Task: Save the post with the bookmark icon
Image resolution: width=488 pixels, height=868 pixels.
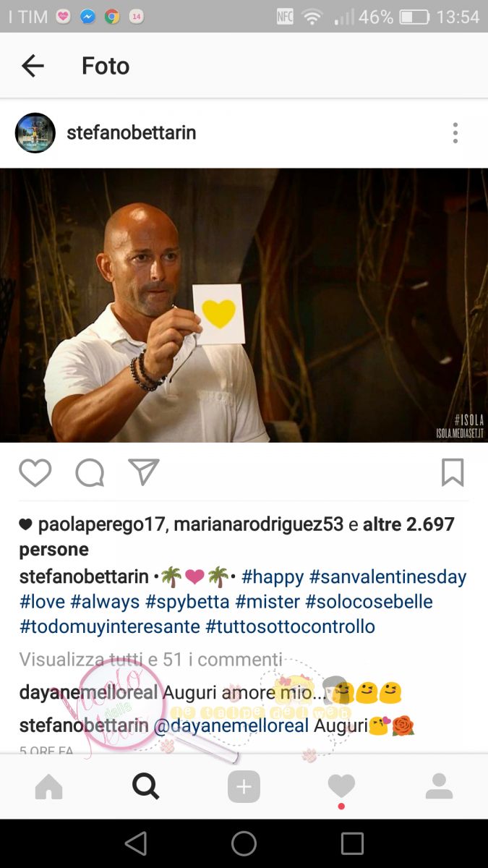Action: coord(453,473)
